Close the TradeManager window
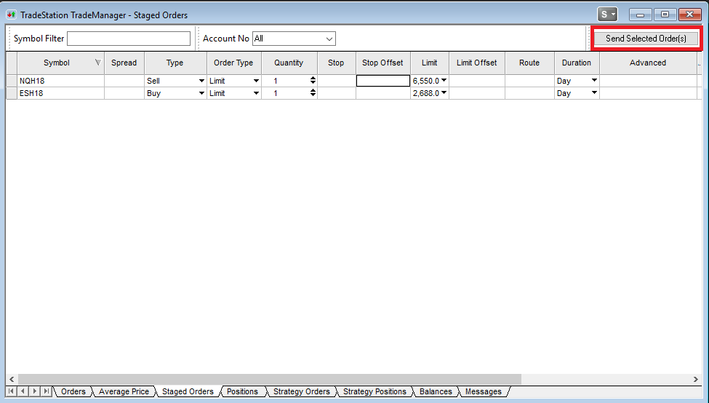The image size is (709, 403). coord(690,14)
